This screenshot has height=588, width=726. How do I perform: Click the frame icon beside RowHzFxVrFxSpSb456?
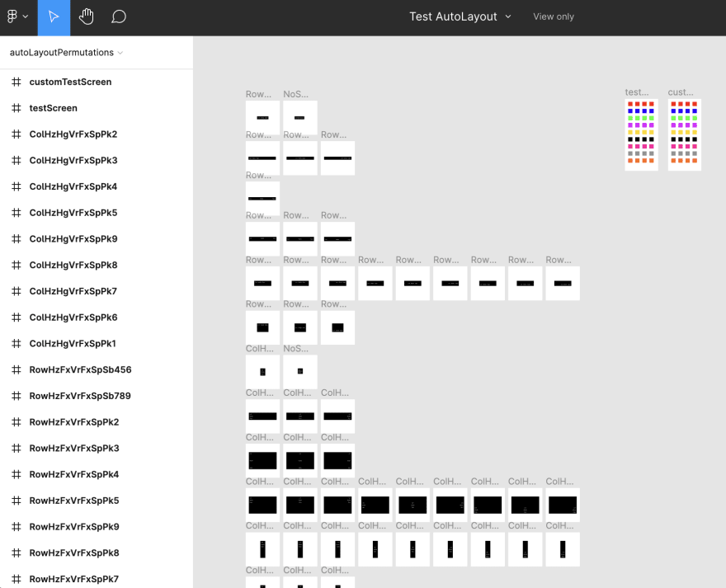(x=16, y=369)
